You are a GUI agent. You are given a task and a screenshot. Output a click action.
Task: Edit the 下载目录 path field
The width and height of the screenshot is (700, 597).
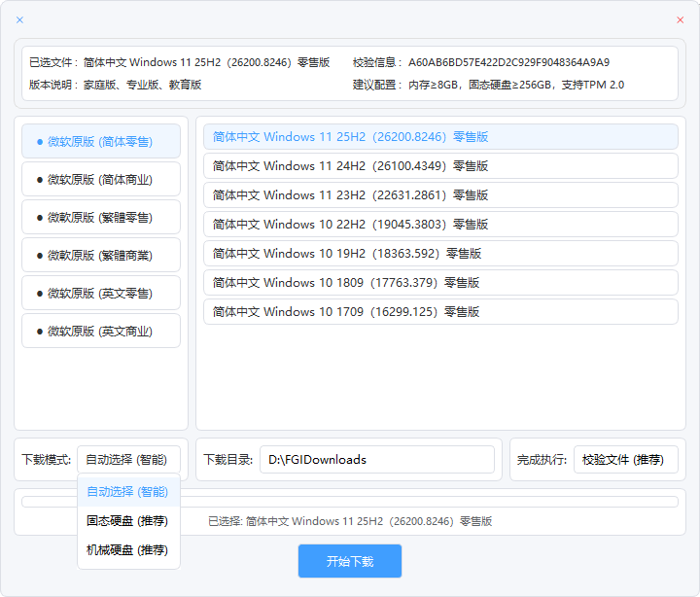(377, 460)
